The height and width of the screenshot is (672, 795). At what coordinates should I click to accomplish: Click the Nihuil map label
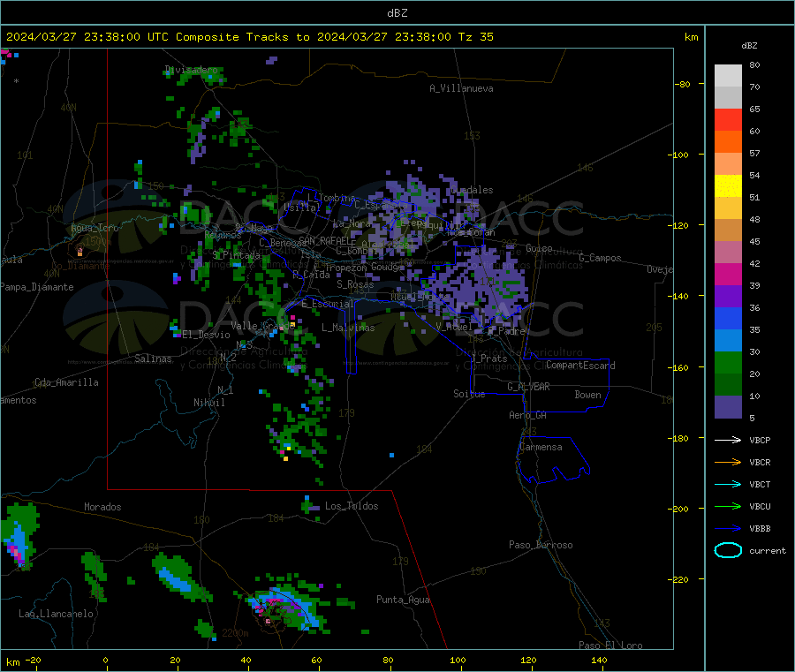pos(208,403)
